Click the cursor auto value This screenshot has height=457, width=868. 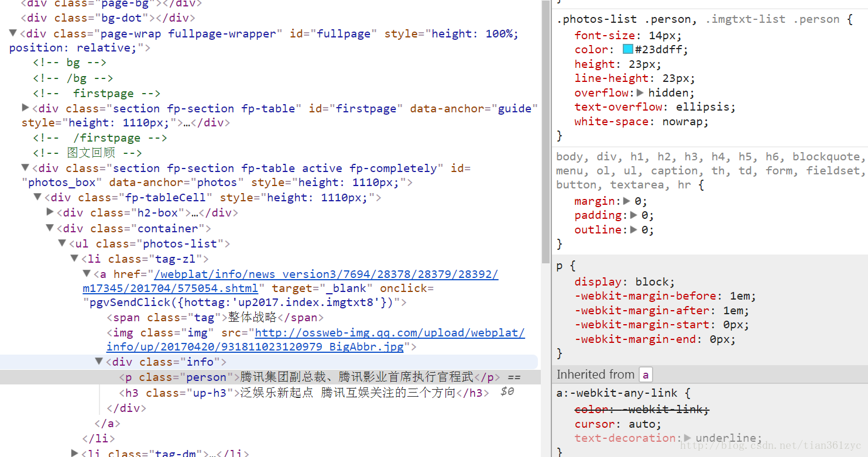(642, 424)
